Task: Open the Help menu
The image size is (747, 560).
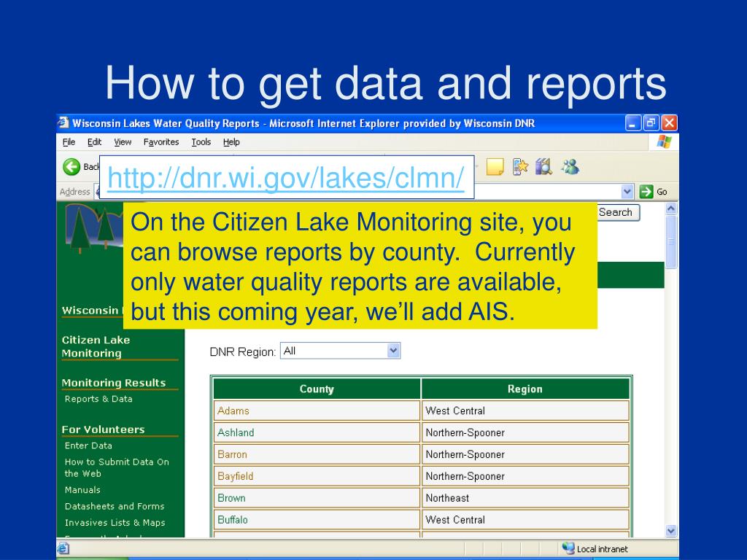Action: pos(231,142)
